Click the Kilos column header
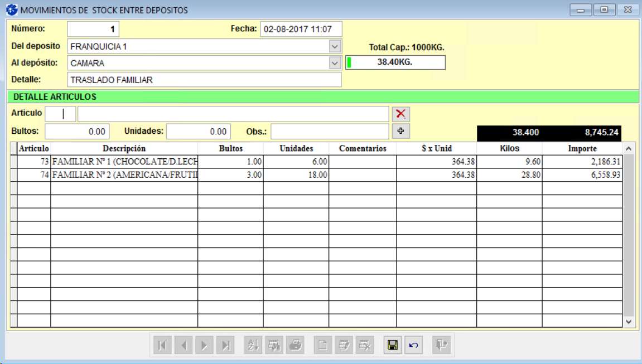 point(509,149)
